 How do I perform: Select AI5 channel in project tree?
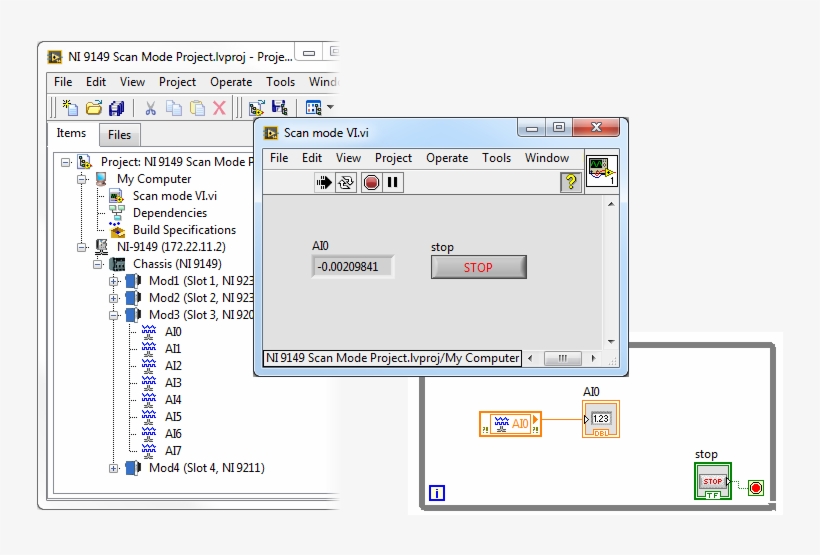[x=173, y=417]
